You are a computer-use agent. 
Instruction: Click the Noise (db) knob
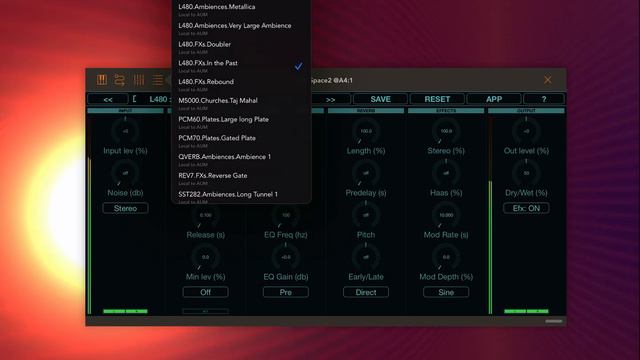(125, 173)
